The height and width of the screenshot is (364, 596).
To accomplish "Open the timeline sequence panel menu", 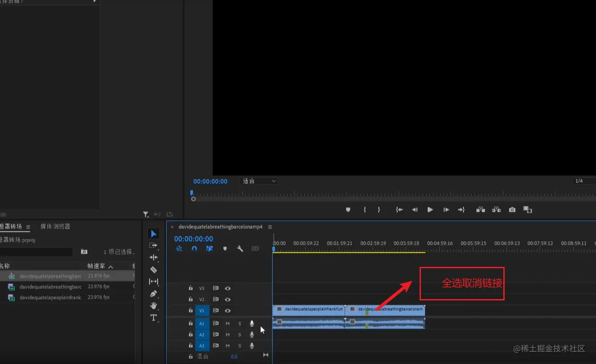I will (x=270, y=227).
